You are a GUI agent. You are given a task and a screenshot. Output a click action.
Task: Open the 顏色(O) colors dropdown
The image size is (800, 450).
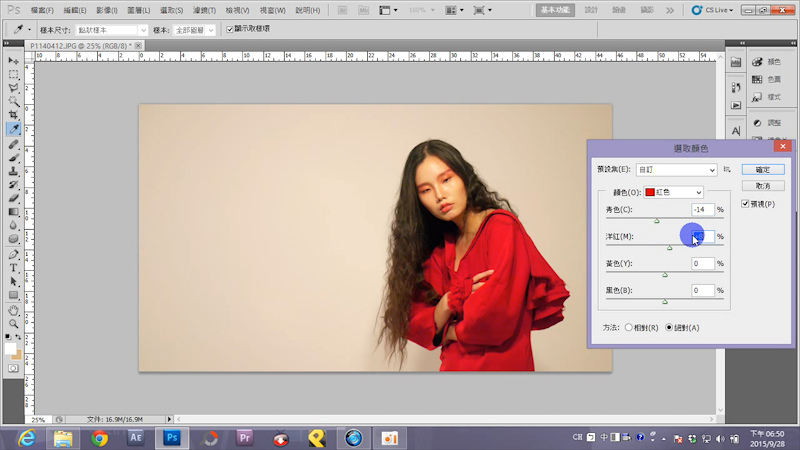coord(673,192)
